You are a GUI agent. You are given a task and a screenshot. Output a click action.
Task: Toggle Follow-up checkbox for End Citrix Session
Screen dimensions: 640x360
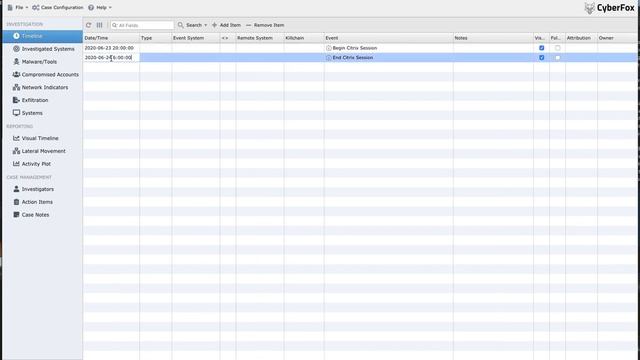pyautogui.click(x=558, y=58)
